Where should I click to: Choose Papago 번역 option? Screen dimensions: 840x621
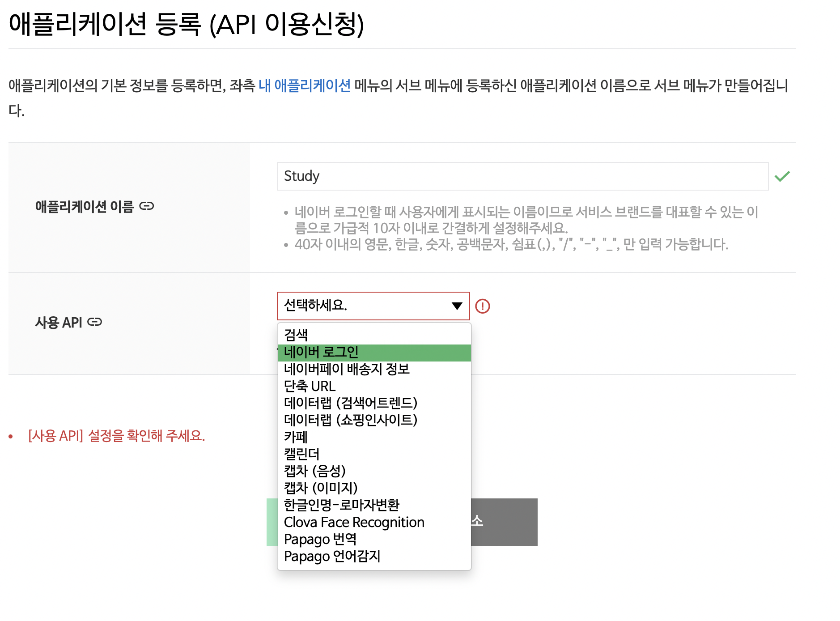[x=374, y=540]
